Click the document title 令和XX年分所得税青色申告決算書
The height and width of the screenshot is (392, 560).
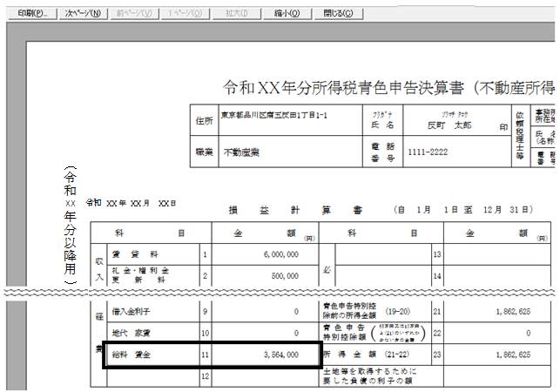343,88
